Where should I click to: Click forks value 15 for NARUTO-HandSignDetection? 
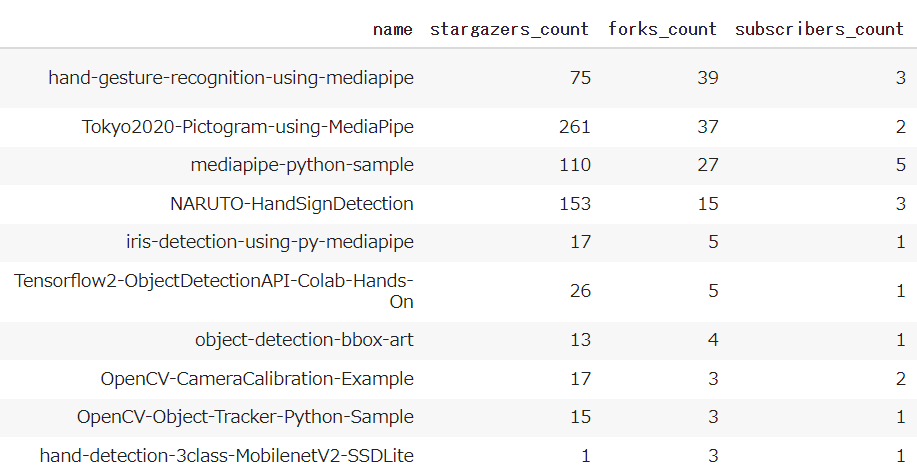(708, 204)
